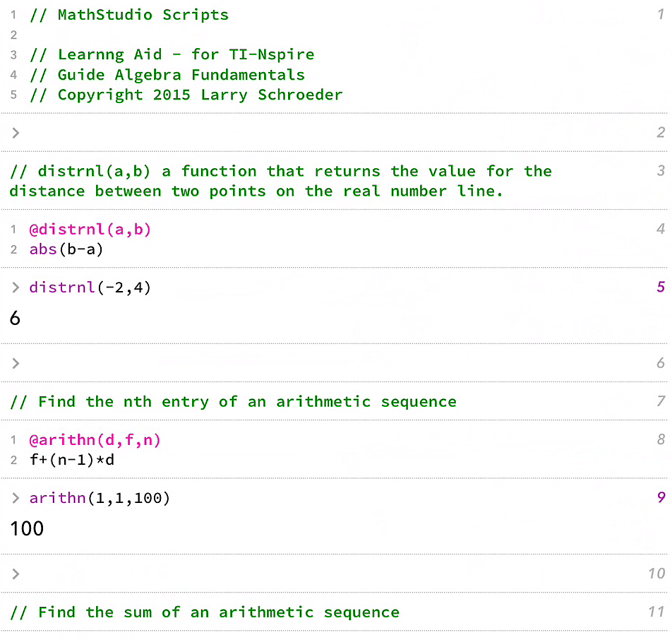The width and height of the screenshot is (672, 640).
Task: Click the prompt chevron in empty entry 2
Action: click(x=16, y=132)
